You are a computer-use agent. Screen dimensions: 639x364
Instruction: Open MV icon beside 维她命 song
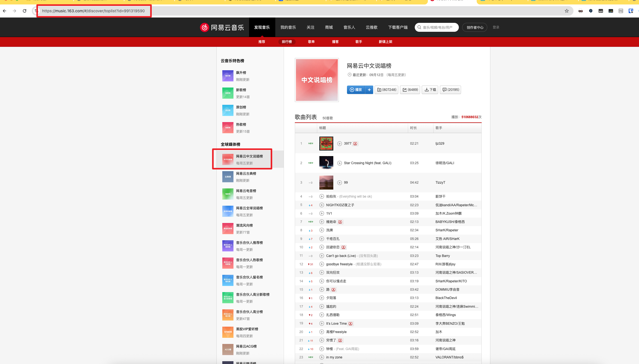[340, 222]
